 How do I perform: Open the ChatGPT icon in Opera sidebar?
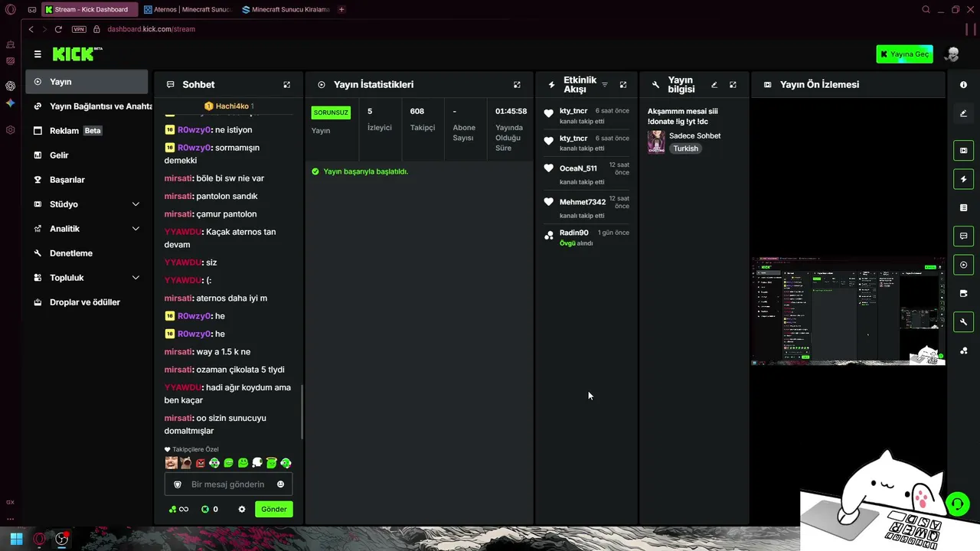point(10,86)
